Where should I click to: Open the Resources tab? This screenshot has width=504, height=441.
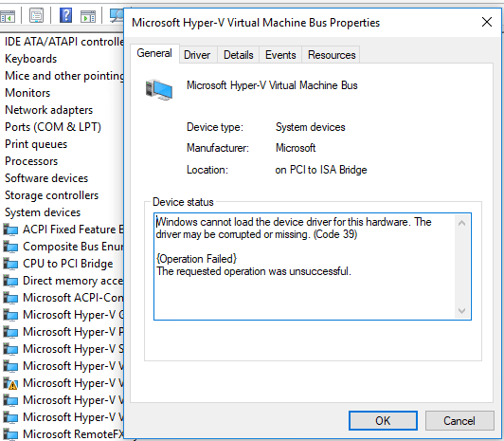pyautogui.click(x=332, y=55)
